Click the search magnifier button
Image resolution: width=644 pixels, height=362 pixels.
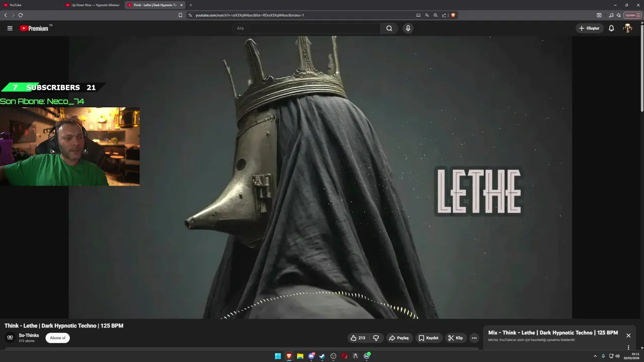pos(389,28)
